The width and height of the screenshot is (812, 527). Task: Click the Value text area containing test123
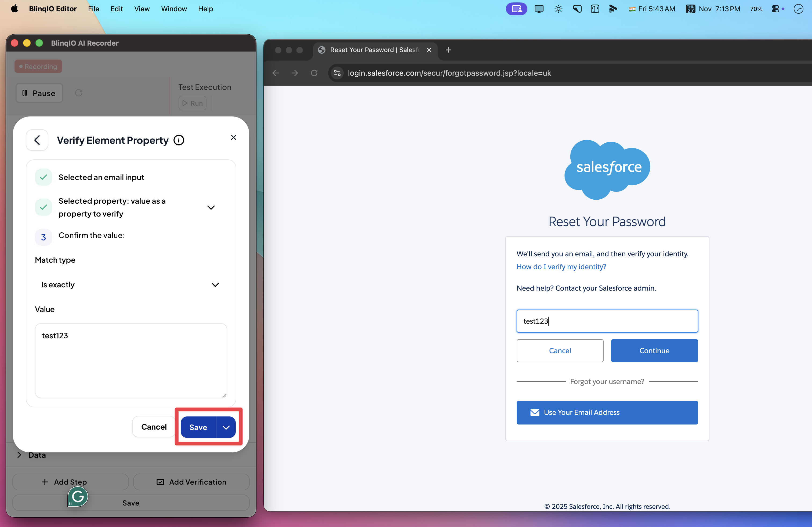pos(131,360)
